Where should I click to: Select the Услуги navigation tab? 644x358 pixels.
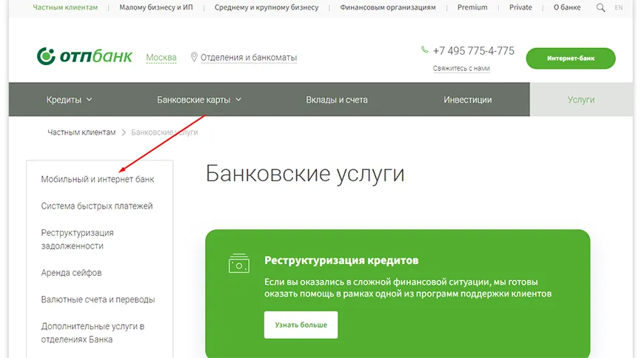point(580,100)
